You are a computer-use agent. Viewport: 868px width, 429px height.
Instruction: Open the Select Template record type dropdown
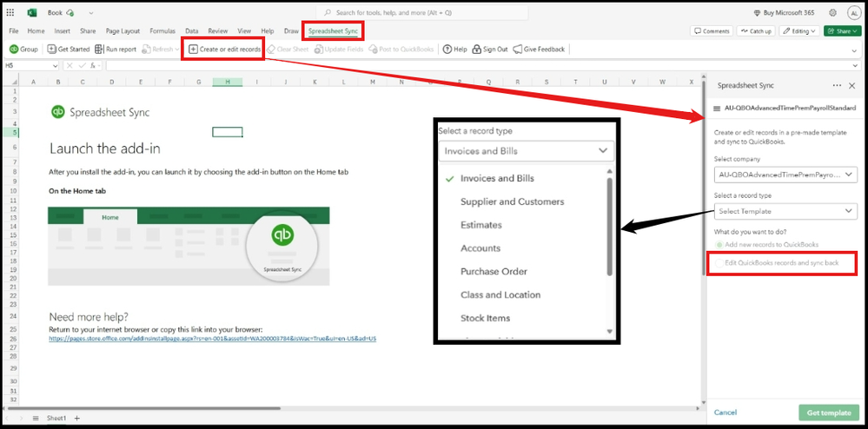pyautogui.click(x=785, y=211)
